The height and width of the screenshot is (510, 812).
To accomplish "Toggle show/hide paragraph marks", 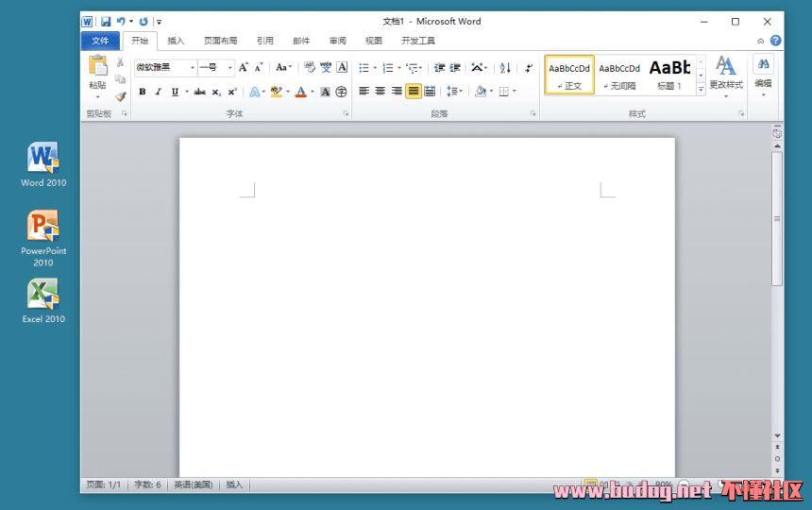I will 528,68.
